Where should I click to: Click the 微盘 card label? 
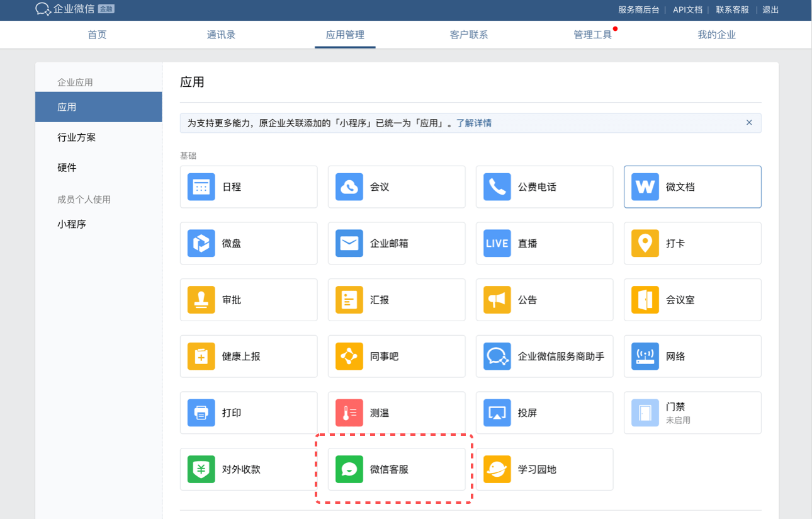click(x=232, y=243)
